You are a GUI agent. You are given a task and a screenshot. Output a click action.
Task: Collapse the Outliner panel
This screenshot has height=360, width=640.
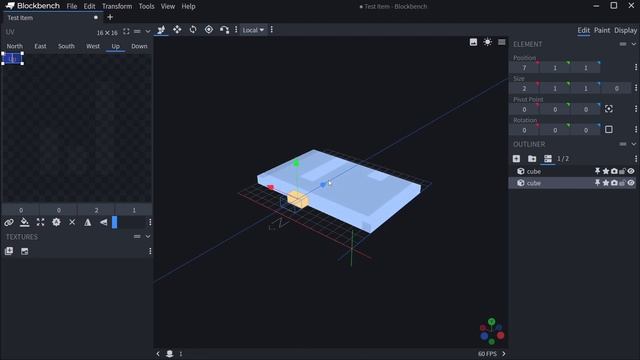click(x=633, y=144)
